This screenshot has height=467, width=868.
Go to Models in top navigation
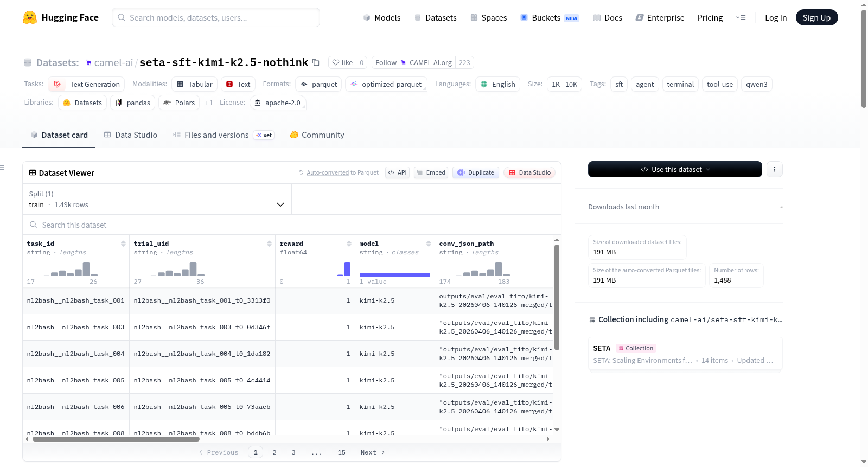pyautogui.click(x=382, y=17)
